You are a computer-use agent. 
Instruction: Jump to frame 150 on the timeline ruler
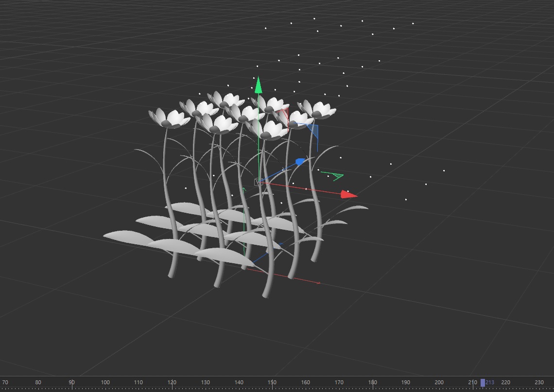pos(272,382)
